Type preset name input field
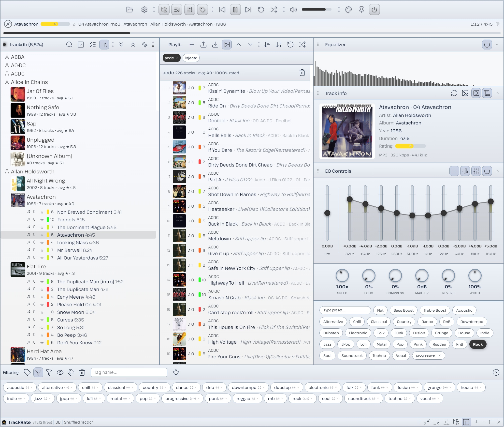The image size is (504, 427). pos(345,310)
